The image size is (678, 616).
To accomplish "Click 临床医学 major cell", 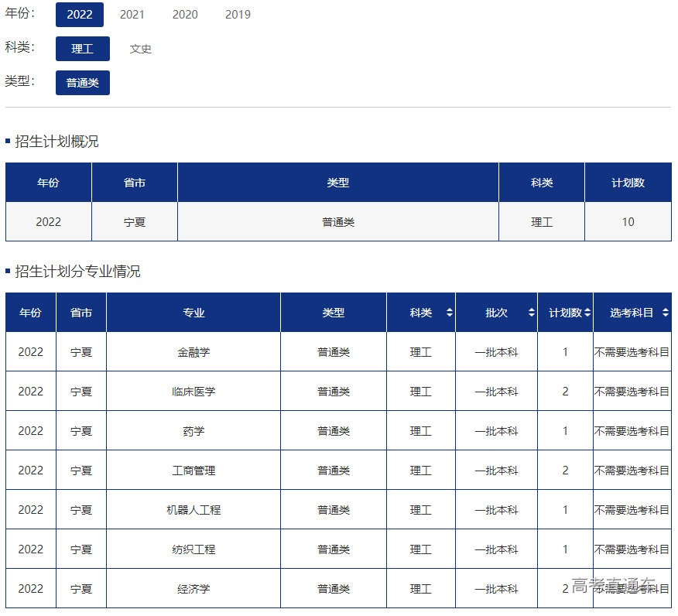I will click(193, 392).
